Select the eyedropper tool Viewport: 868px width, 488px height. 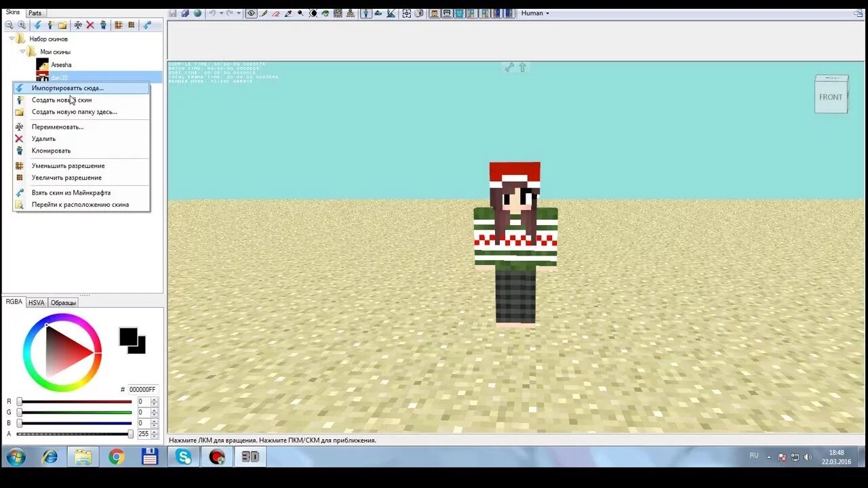click(x=288, y=13)
